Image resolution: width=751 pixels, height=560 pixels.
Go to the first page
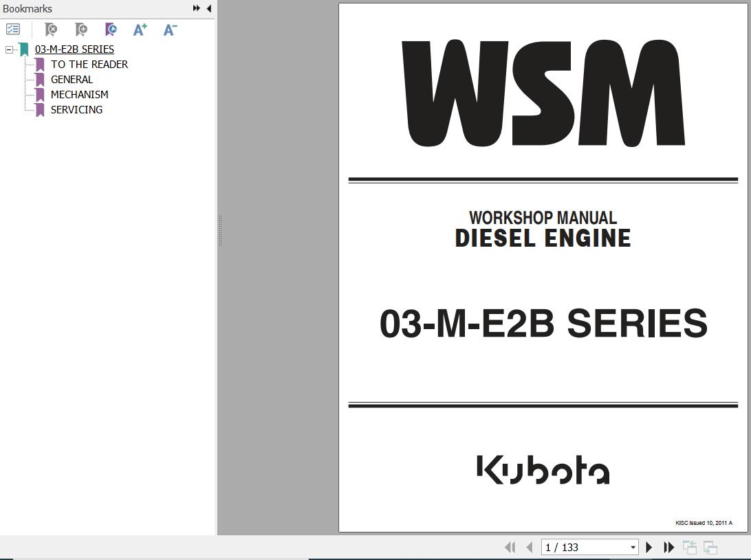[510, 547]
